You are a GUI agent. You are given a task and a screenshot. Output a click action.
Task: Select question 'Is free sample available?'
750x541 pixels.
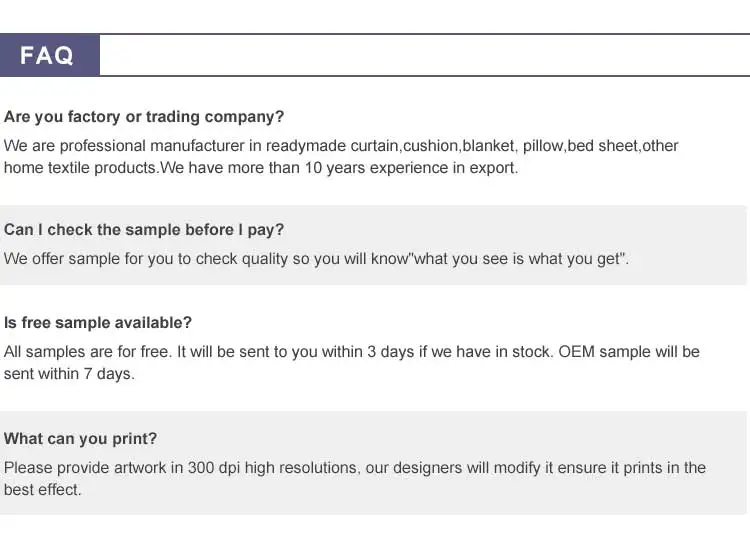point(98,323)
